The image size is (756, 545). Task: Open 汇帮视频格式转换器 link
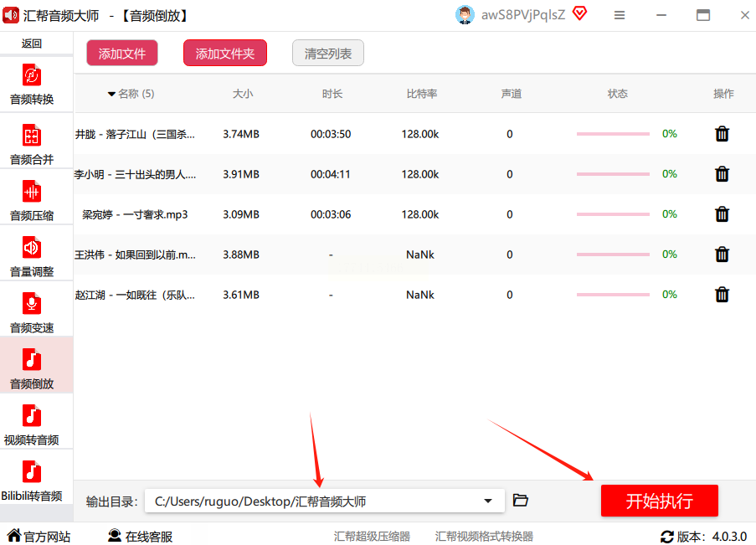coord(484,537)
